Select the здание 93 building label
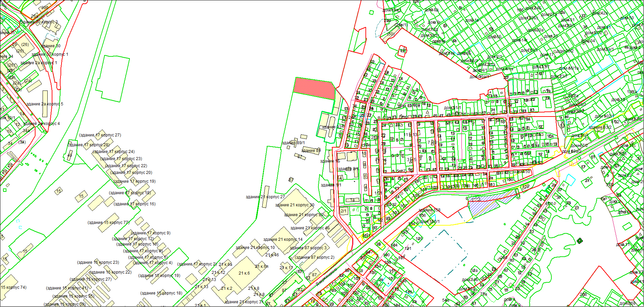Viewport: 644px width, 307px height. click(331, 127)
